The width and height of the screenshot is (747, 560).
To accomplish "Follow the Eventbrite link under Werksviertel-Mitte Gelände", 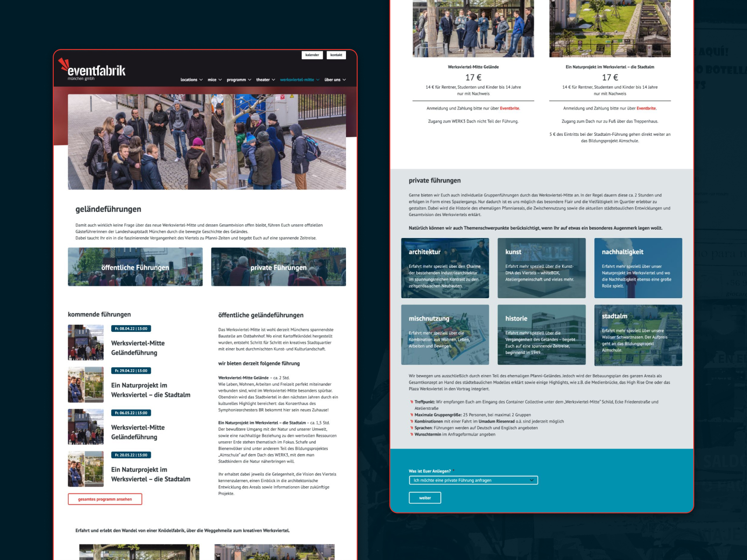I will (509, 108).
